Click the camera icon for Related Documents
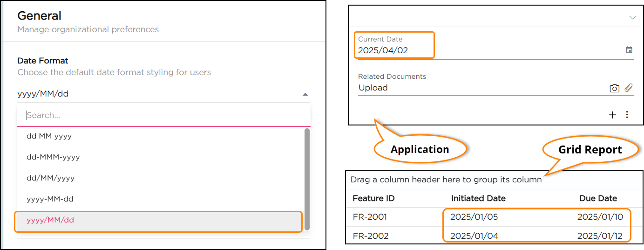Screen dimensions: 644x250 click(614, 88)
